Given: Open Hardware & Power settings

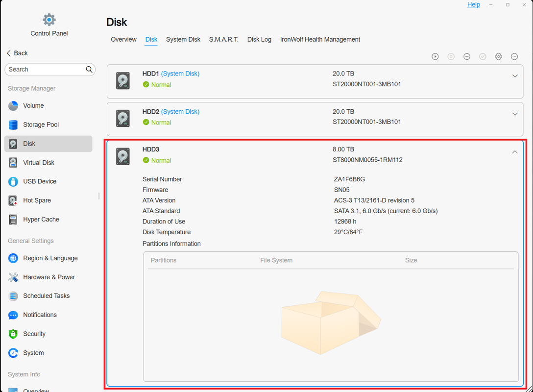Looking at the screenshot, I should [48, 277].
